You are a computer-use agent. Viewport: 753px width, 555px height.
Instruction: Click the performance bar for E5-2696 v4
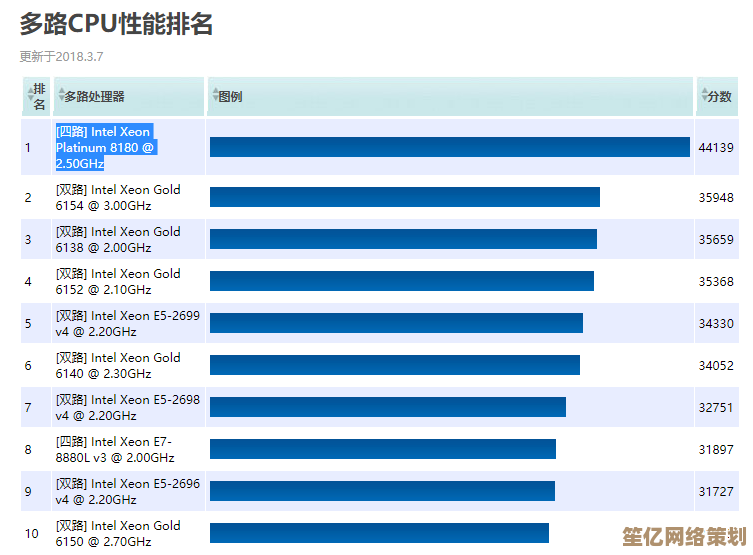tap(382, 491)
